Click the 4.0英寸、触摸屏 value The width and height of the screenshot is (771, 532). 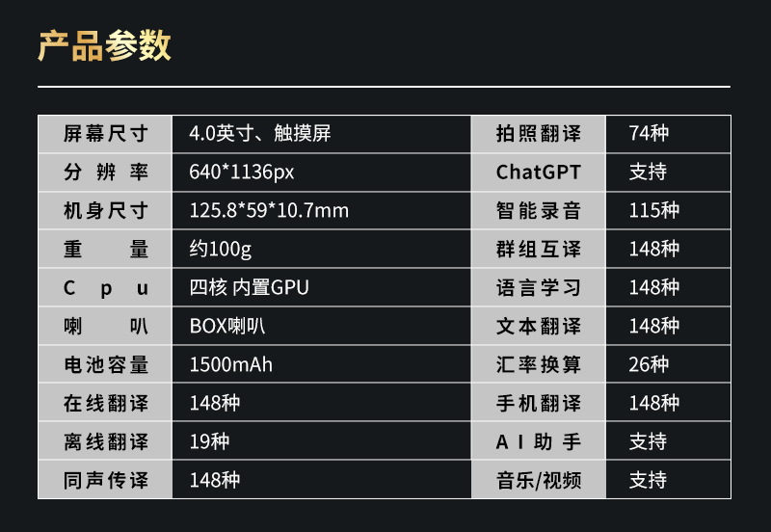click(x=260, y=134)
